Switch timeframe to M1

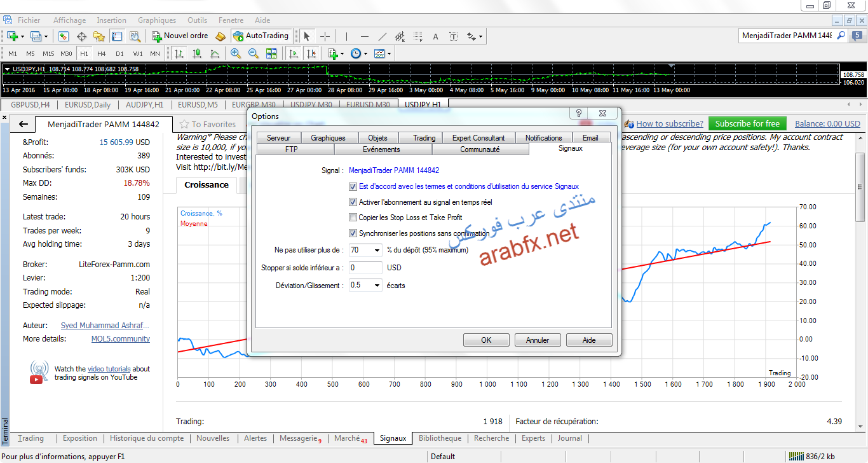(13, 53)
